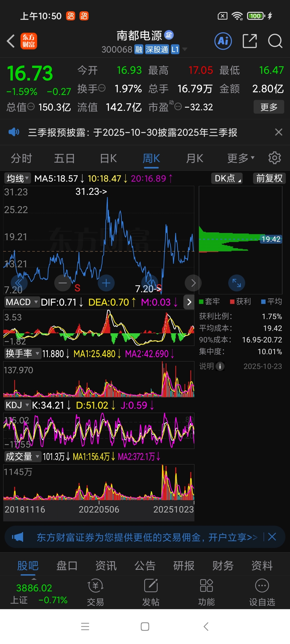Tap the chip distribution date 2025-10-23
Image resolution: width=290 pixels, height=644 pixels.
tap(263, 366)
